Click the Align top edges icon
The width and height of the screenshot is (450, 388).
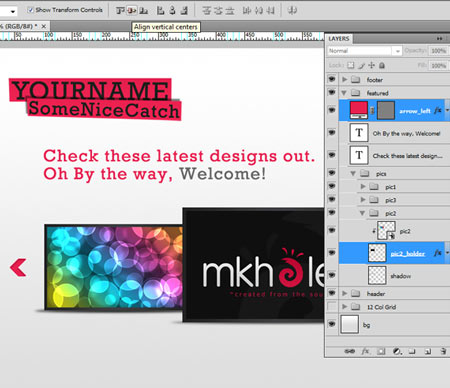coord(120,11)
